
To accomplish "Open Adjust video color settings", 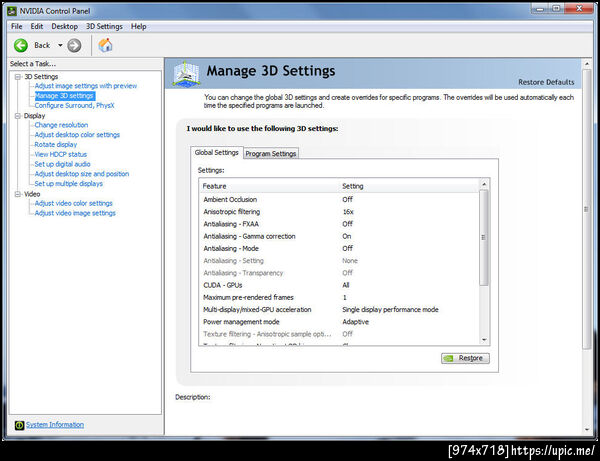I will coord(73,204).
